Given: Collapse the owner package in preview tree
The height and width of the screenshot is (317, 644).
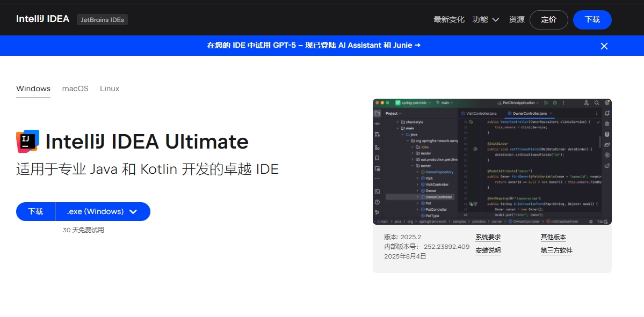Looking at the screenshot, I should [x=413, y=166].
